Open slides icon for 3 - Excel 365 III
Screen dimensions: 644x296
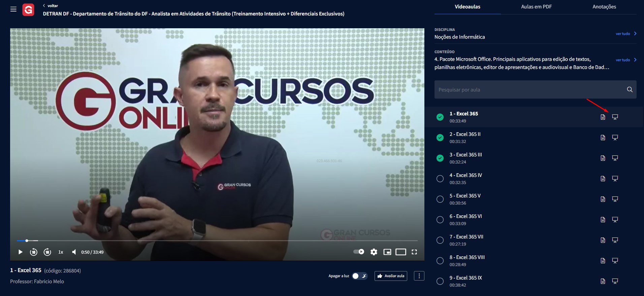(615, 158)
